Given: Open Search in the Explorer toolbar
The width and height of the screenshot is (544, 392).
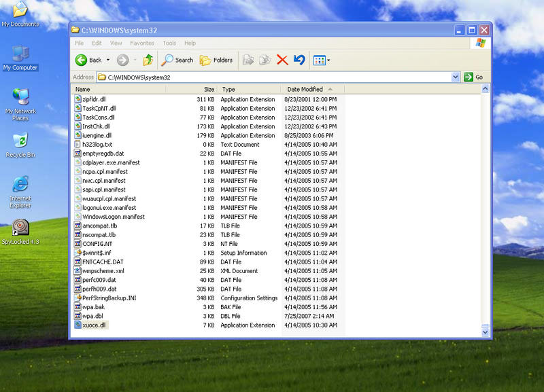Looking at the screenshot, I should coord(177,60).
